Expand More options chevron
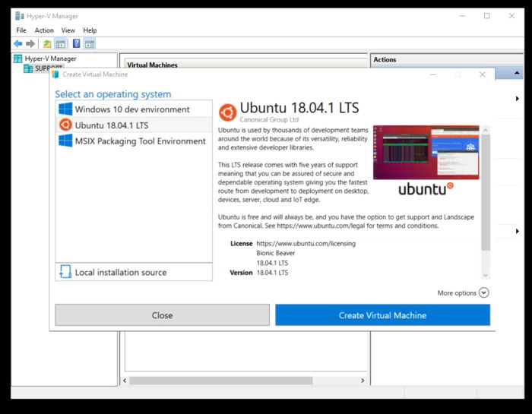The width and height of the screenshot is (532, 414). click(x=483, y=292)
